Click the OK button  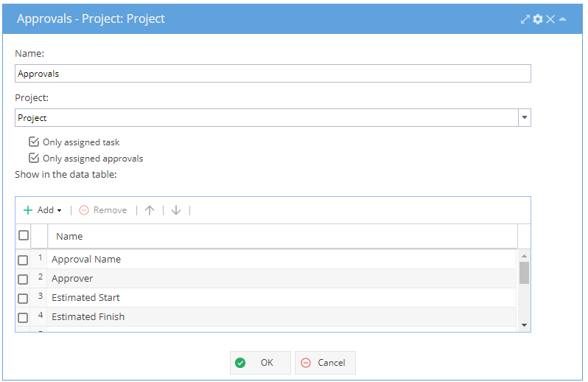pyautogui.click(x=260, y=363)
